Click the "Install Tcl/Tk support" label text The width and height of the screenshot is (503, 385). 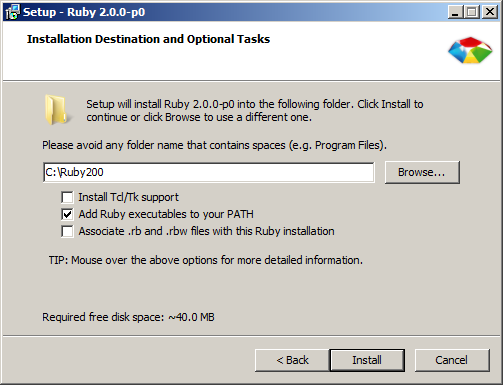pos(128,197)
